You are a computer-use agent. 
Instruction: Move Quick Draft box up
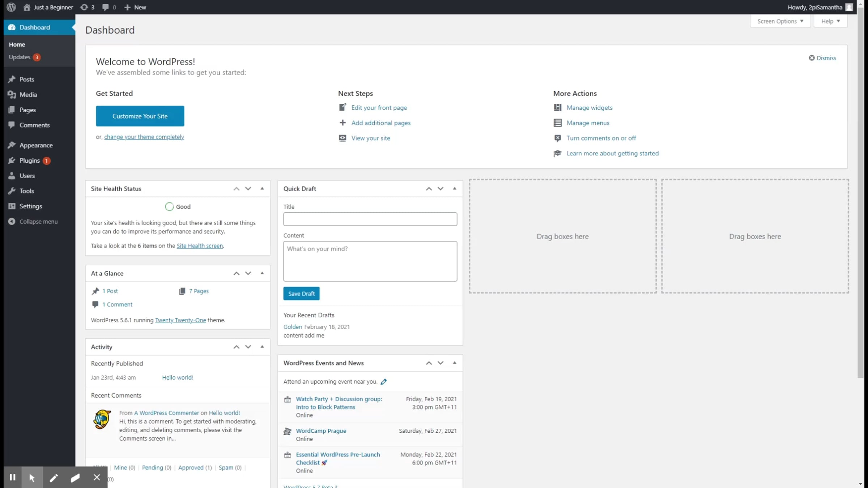pyautogui.click(x=429, y=189)
